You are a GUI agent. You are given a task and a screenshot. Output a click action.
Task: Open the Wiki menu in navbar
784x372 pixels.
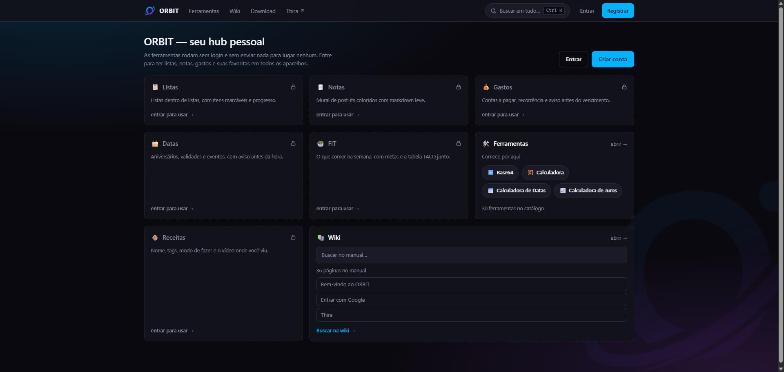(234, 10)
